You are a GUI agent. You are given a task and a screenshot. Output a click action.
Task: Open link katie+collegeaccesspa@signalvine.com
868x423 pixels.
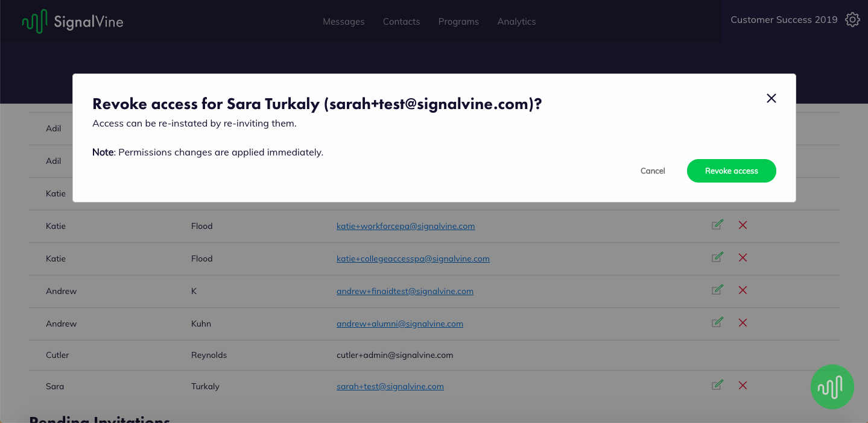413,258
